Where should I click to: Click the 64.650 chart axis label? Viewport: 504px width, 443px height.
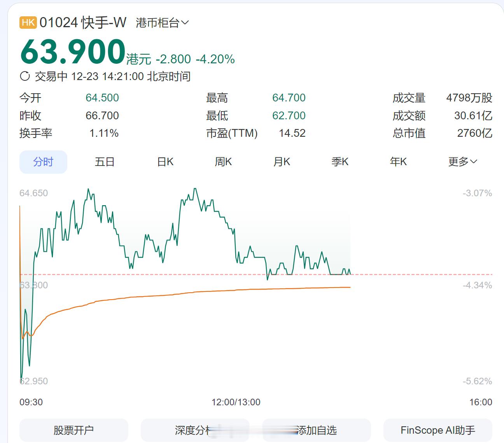click(34, 193)
